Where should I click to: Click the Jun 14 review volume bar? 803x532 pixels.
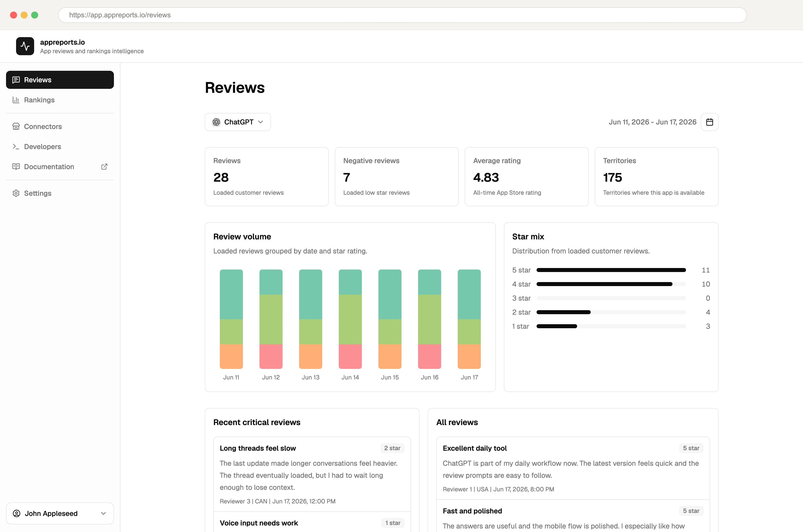pyautogui.click(x=351, y=319)
